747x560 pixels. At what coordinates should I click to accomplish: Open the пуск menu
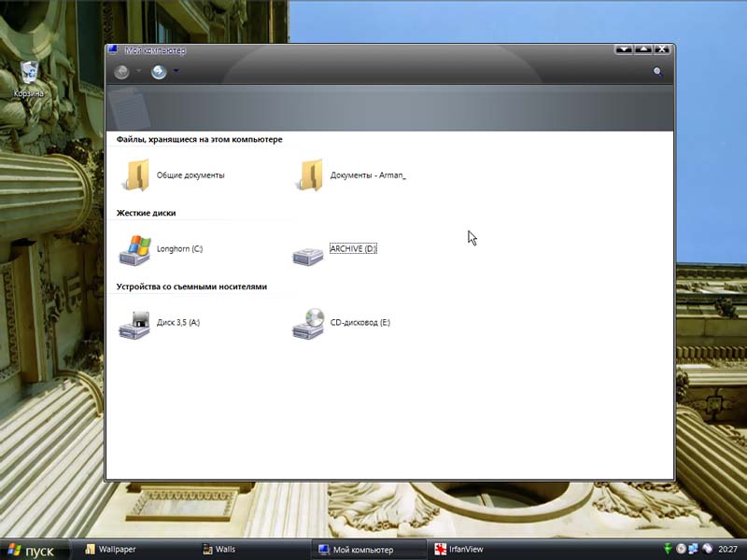33,550
